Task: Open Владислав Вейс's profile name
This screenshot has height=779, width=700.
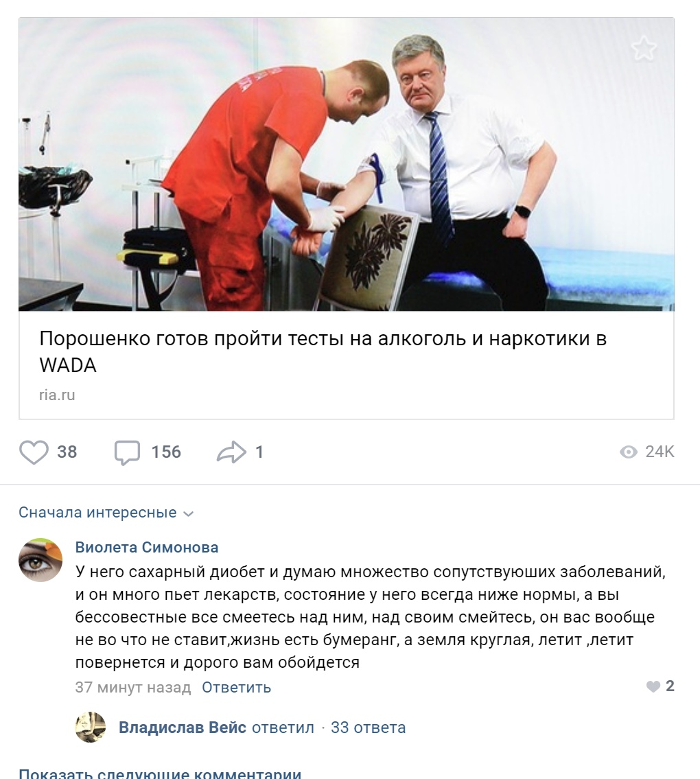Action: click(183, 728)
